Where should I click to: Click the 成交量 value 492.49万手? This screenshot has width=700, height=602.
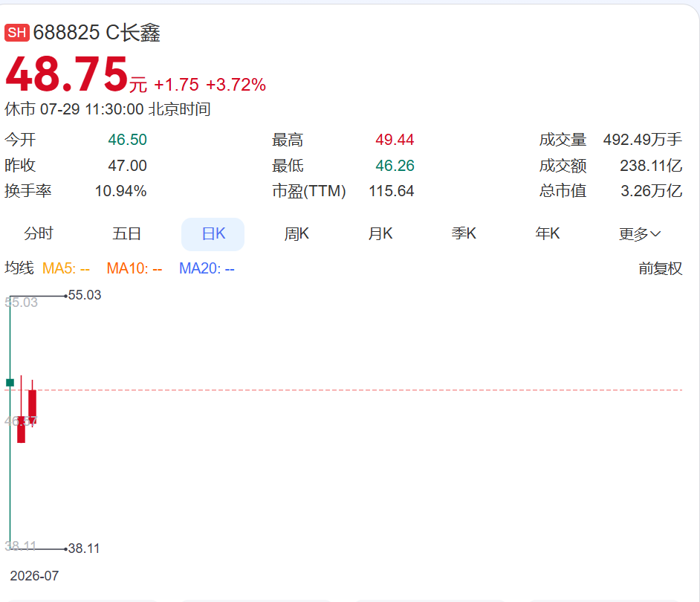tap(643, 140)
